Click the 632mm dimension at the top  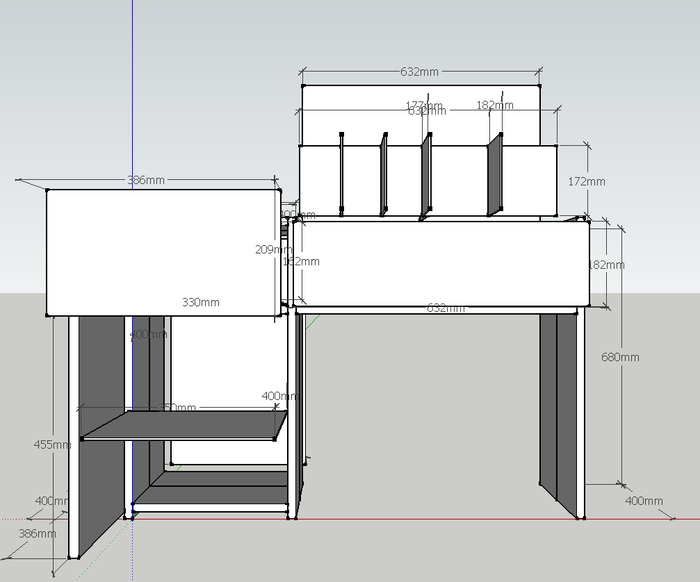(420, 72)
